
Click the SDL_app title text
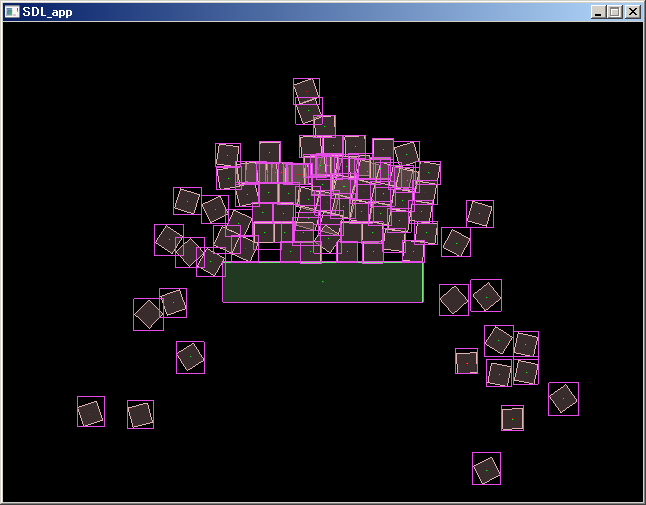(47, 12)
